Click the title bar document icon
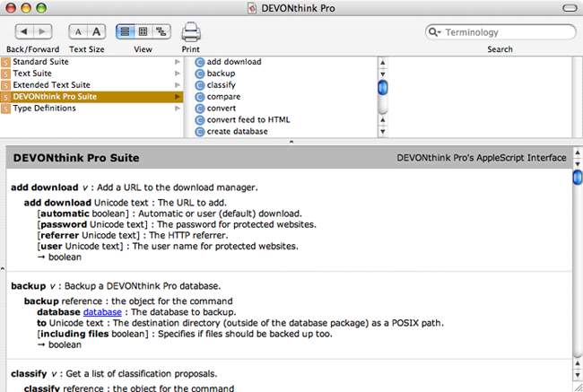Viewport: 583px width, 392px height. coord(252,8)
